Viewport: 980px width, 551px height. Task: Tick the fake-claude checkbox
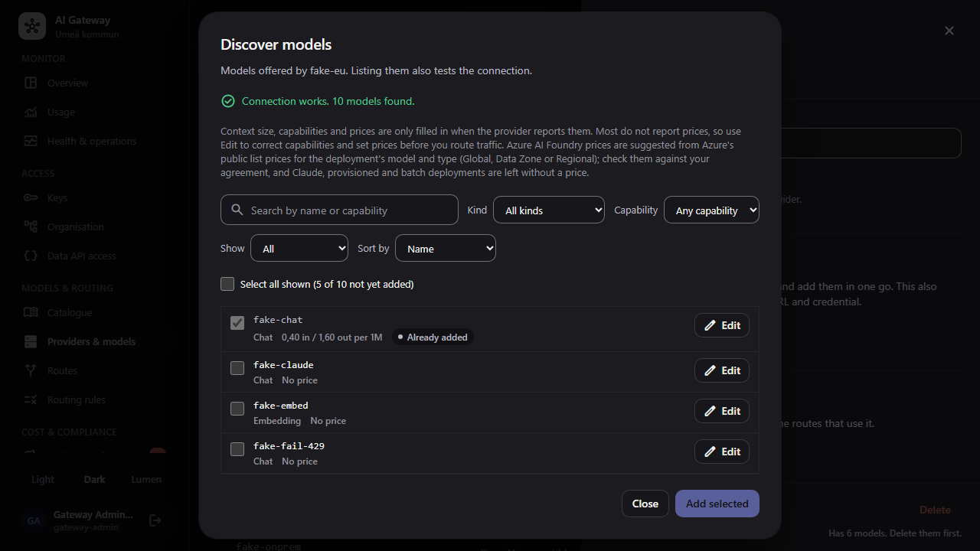point(237,368)
